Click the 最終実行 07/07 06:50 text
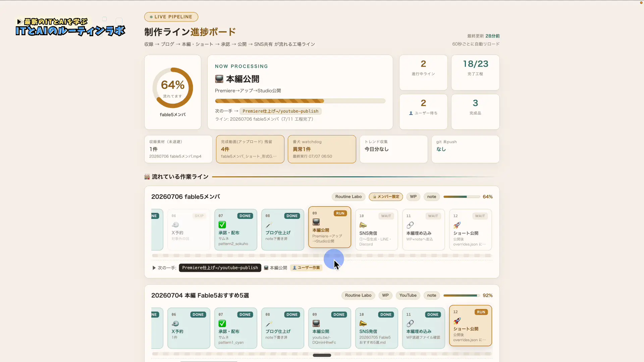The width and height of the screenshot is (644, 362). point(312,157)
